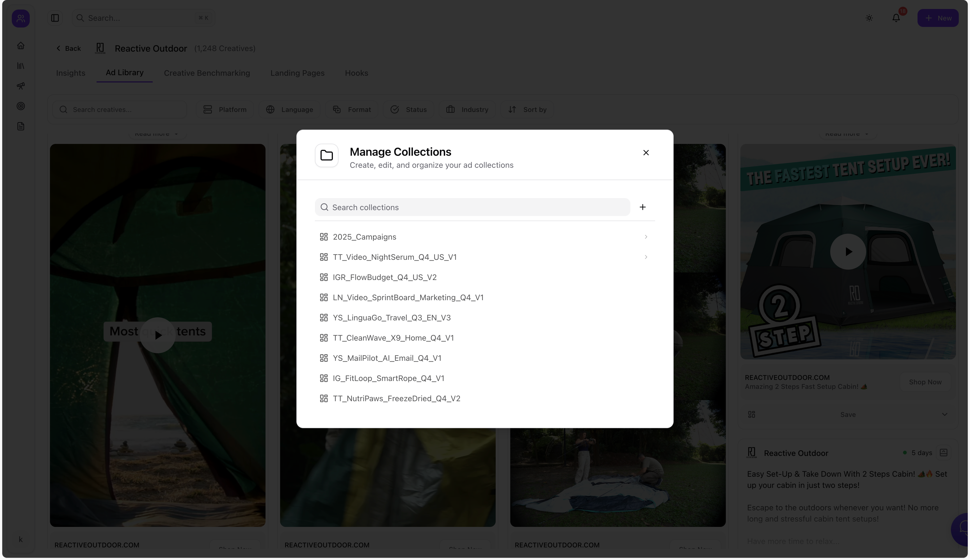Click the telescope discovery sidebar icon
Screen dimensions: 970x560
21,86
